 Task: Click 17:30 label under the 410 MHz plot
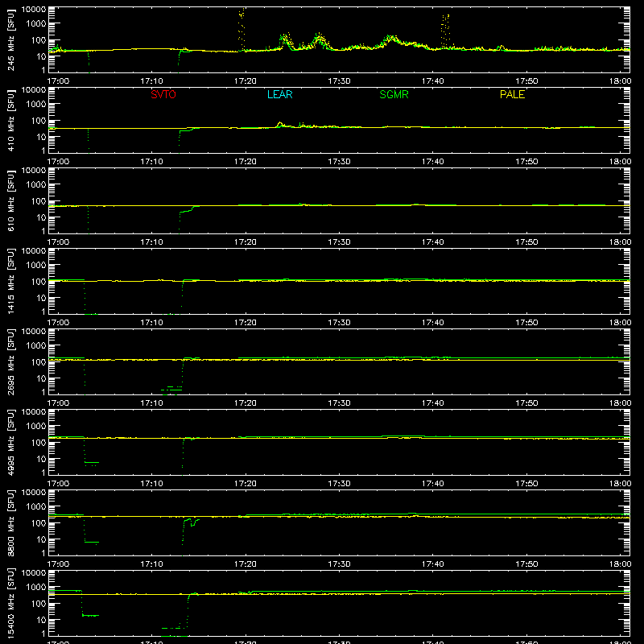click(339, 162)
